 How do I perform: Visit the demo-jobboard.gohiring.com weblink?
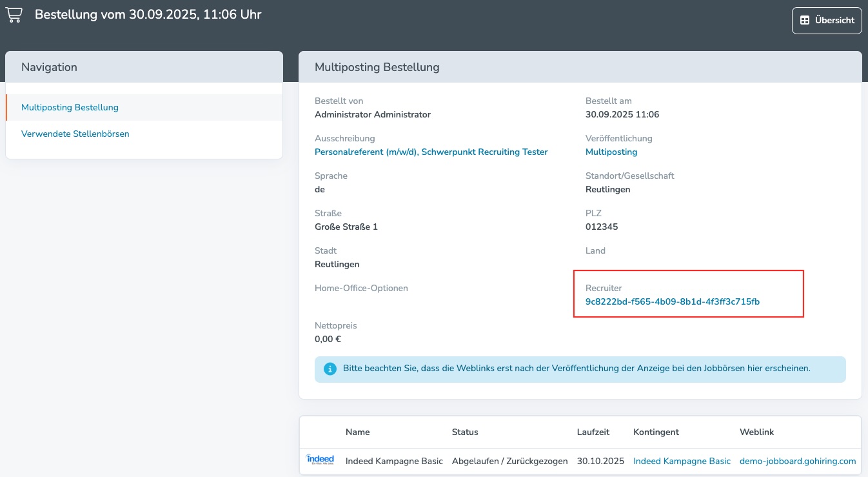tap(797, 461)
